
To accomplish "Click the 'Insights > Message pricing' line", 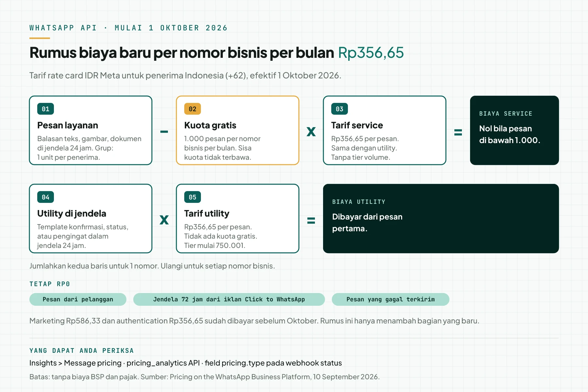I will [186, 363].
